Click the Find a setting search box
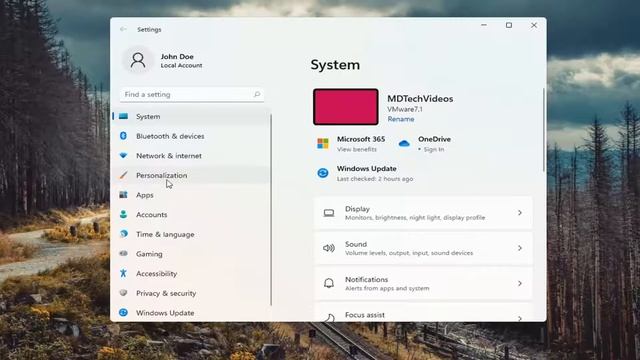The image size is (640, 360). [x=192, y=94]
